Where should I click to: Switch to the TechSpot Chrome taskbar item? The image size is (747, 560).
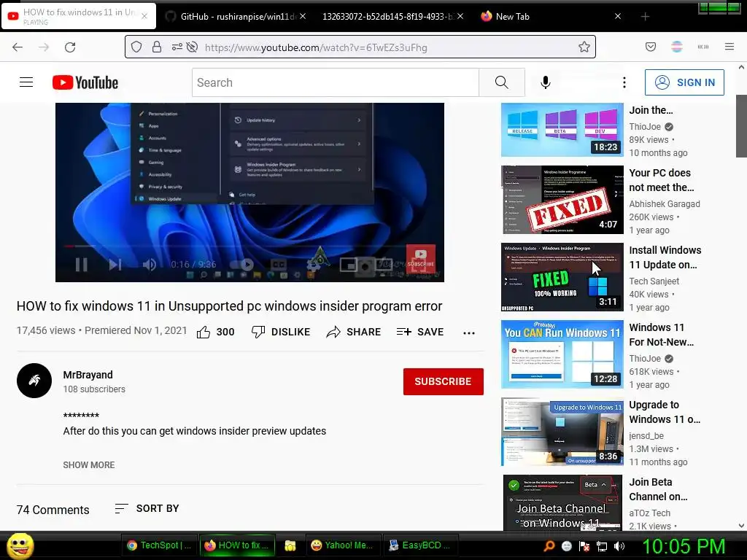(x=158, y=545)
